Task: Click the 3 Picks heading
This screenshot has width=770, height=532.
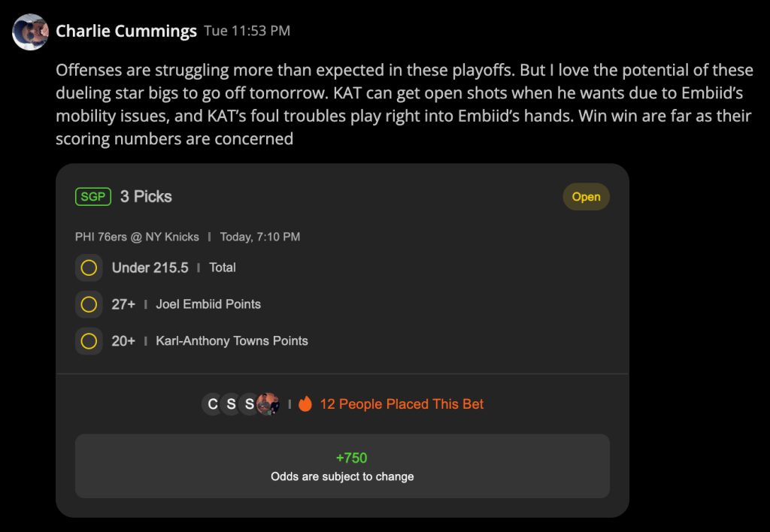Action: 146,197
